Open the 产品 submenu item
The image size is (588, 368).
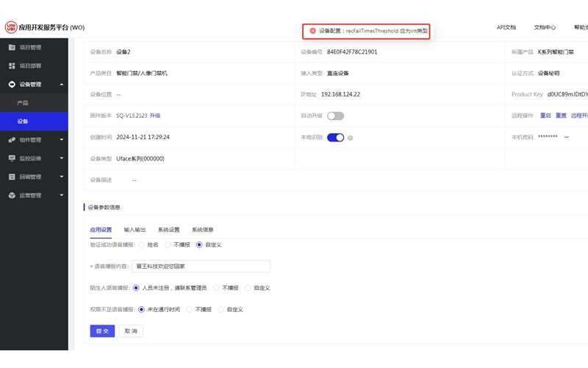[x=34, y=102]
